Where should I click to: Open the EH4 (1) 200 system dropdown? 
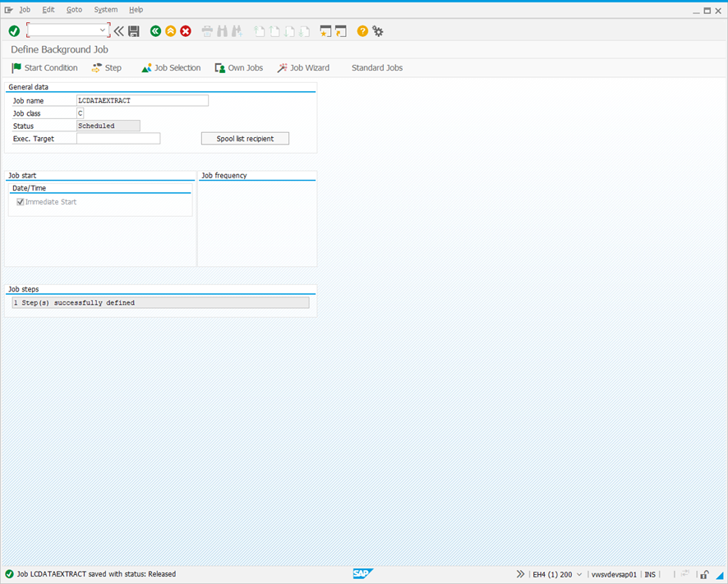578,574
